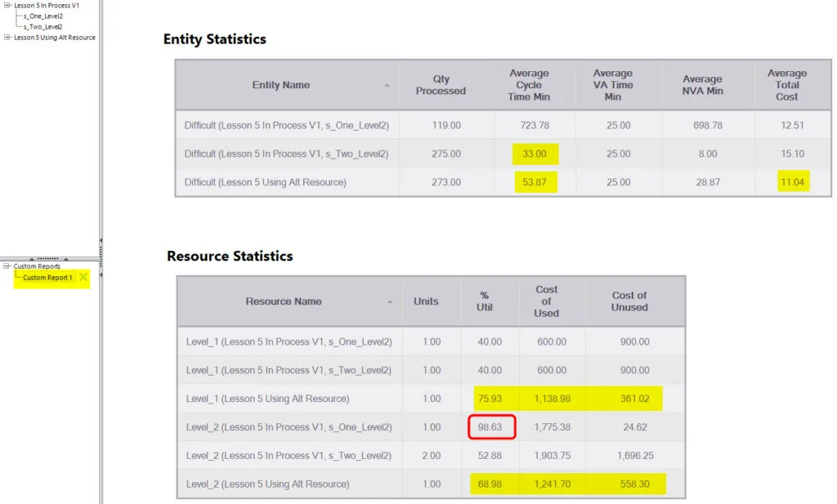Click the Average Total Cost column header
The width and height of the screenshot is (837, 504).
(787, 85)
